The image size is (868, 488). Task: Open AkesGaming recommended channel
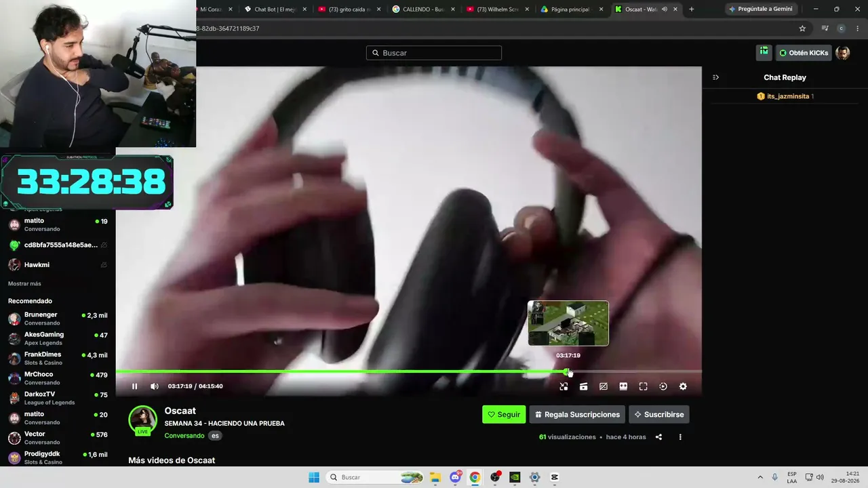(58, 338)
